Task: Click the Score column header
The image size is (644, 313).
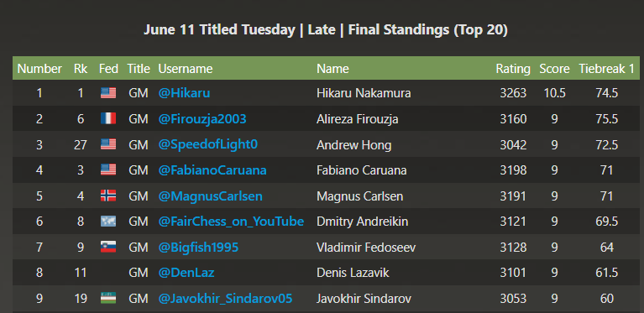Action: click(x=554, y=69)
